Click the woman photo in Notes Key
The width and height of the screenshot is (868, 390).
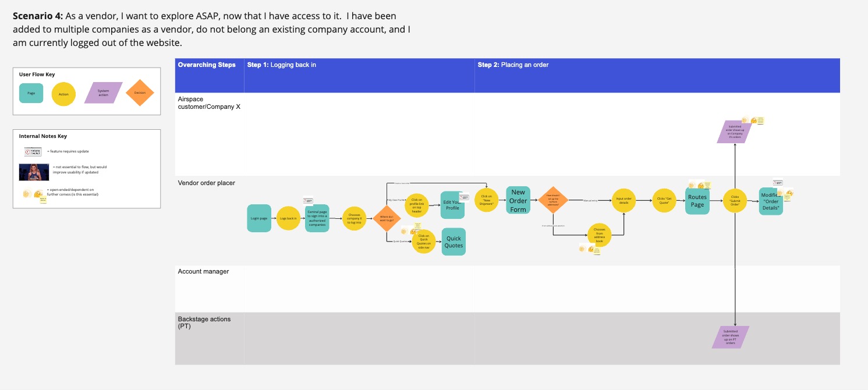[x=34, y=172]
